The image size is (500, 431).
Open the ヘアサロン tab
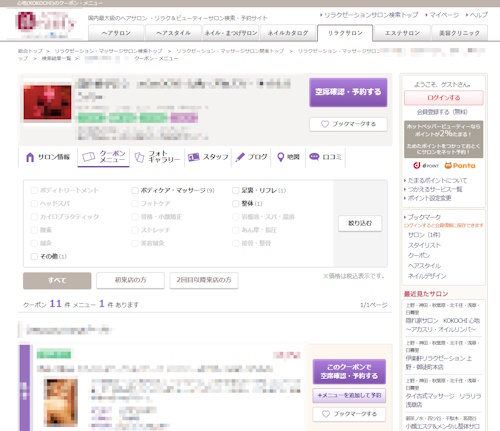click(116, 33)
